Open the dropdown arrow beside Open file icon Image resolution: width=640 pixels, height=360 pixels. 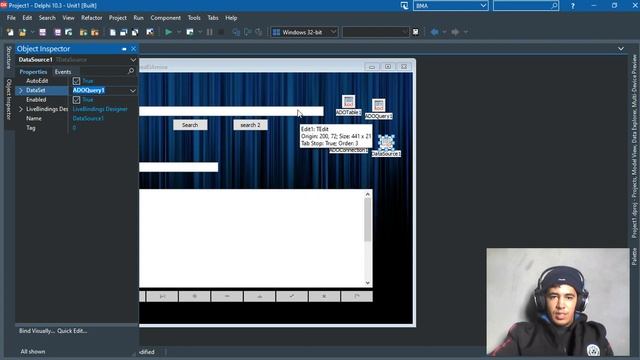pos(32,32)
